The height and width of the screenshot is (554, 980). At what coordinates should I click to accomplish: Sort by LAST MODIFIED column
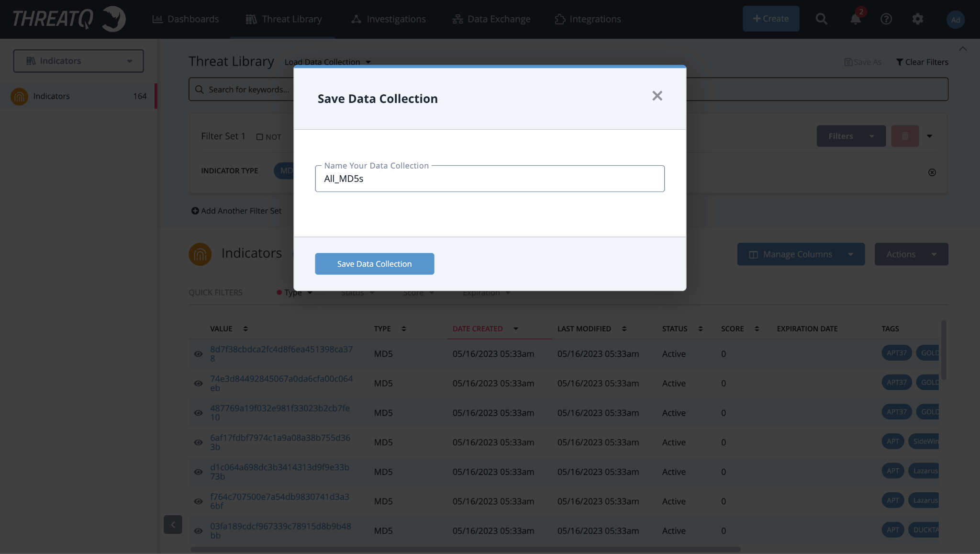coord(624,328)
